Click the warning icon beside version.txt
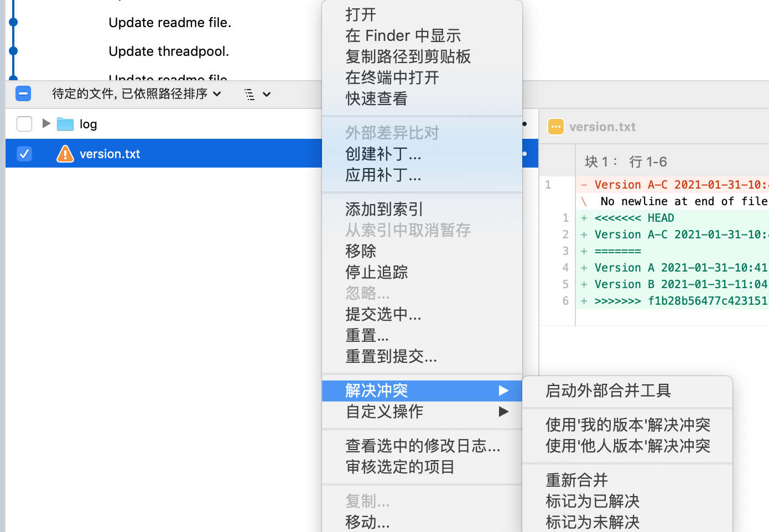 tap(65, 153)
